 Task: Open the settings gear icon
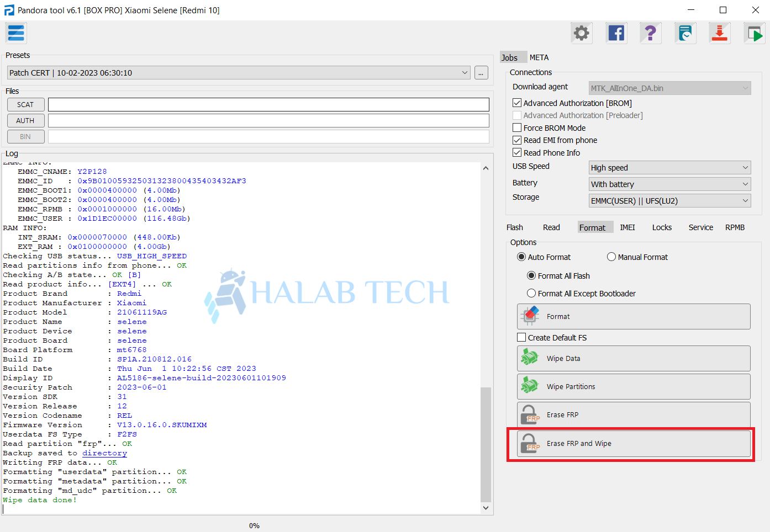[x=581, y=33]
